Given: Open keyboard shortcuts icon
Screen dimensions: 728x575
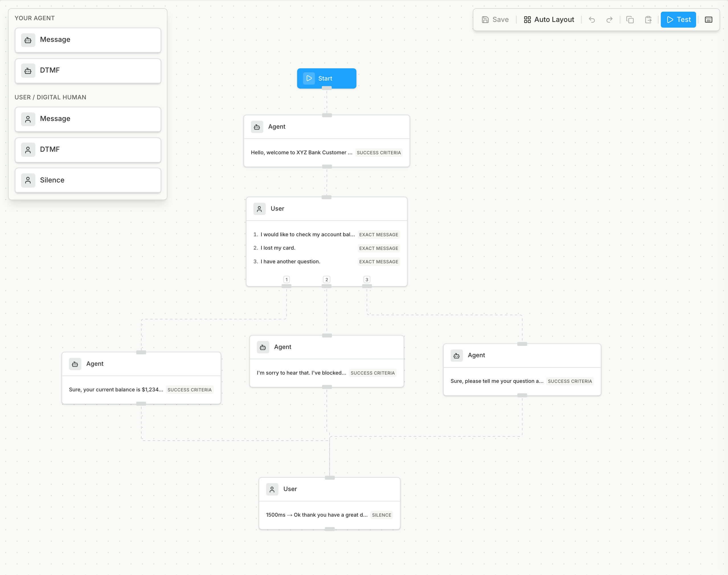Looking at the screenshot, I should pos(708,20).
